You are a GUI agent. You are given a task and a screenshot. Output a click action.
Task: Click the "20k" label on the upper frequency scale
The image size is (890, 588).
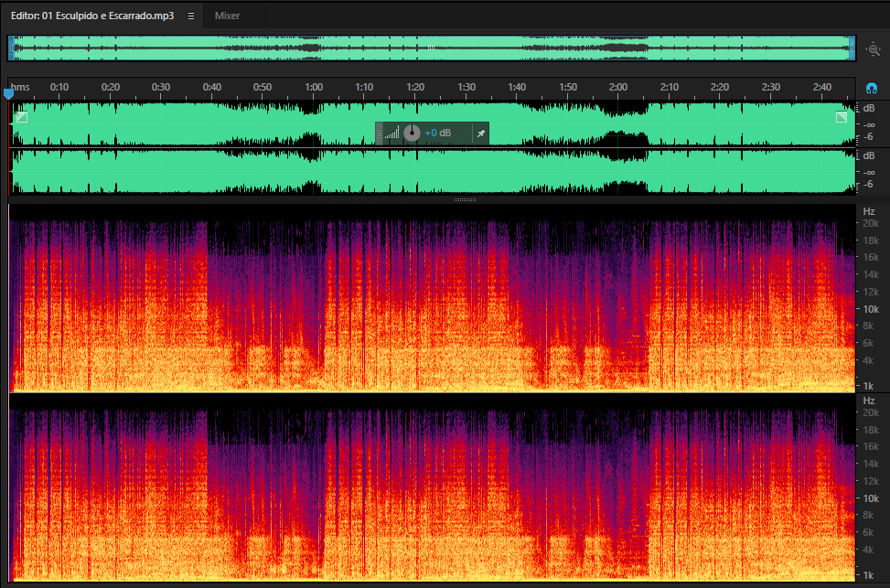871,224
